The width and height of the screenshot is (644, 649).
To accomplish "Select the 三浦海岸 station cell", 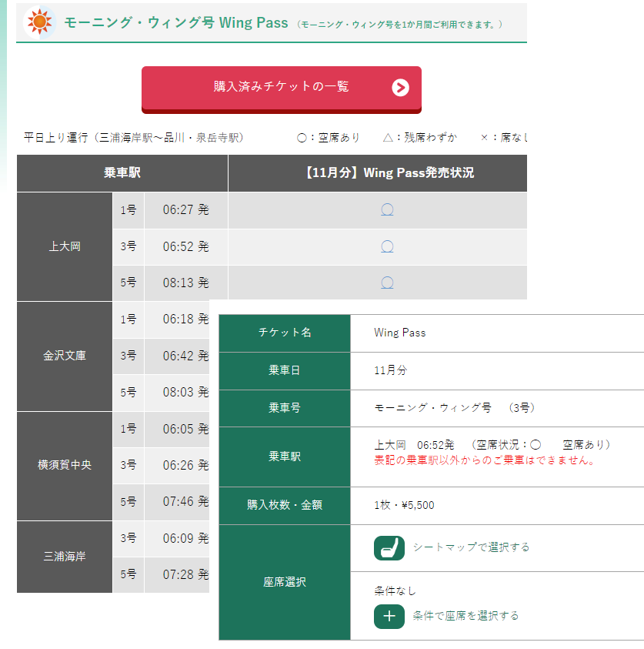I will pos(65,556).
